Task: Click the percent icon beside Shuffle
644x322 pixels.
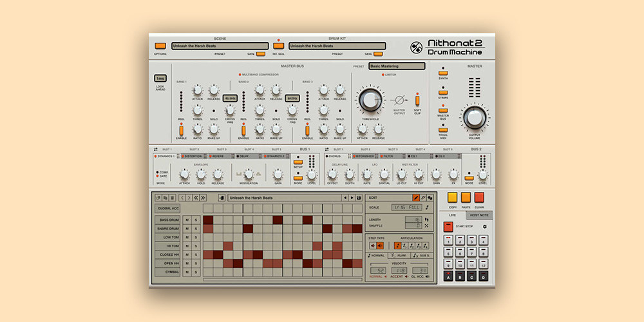Action: click(x=427, y=225)
